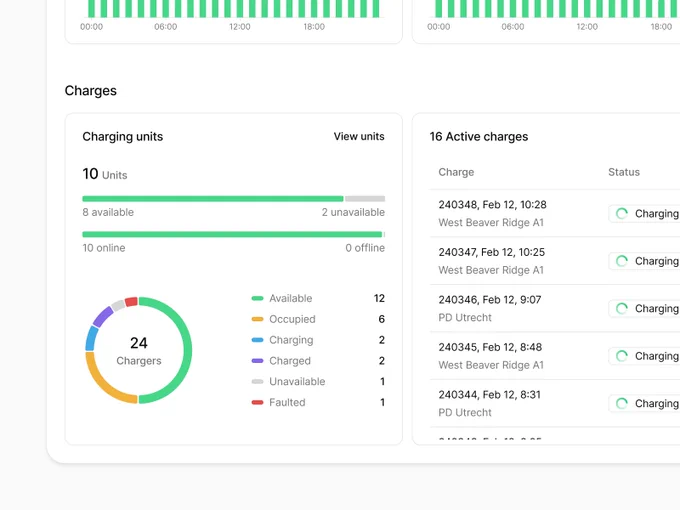Open charge '240346, Feb 12, 9:07'
This screenshot has width=680, height=510.
pos(490,300)
